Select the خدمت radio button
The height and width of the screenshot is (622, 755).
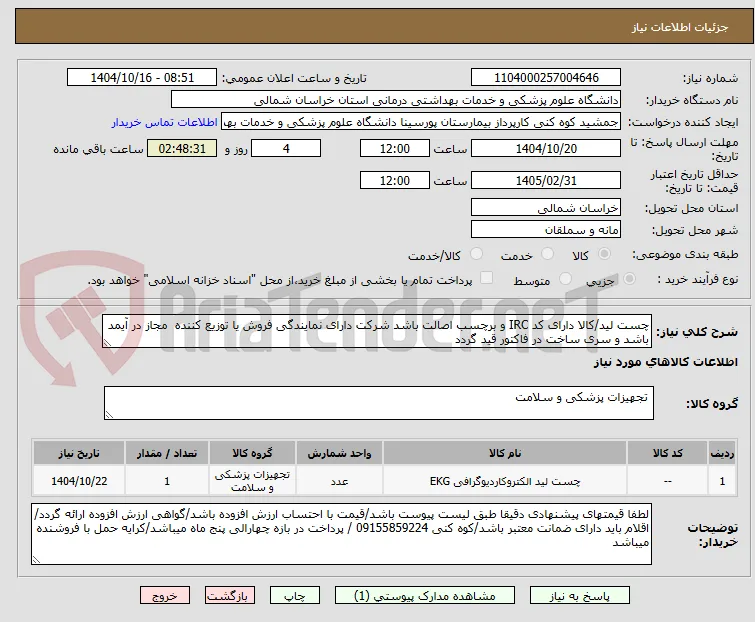pos(547,254)
